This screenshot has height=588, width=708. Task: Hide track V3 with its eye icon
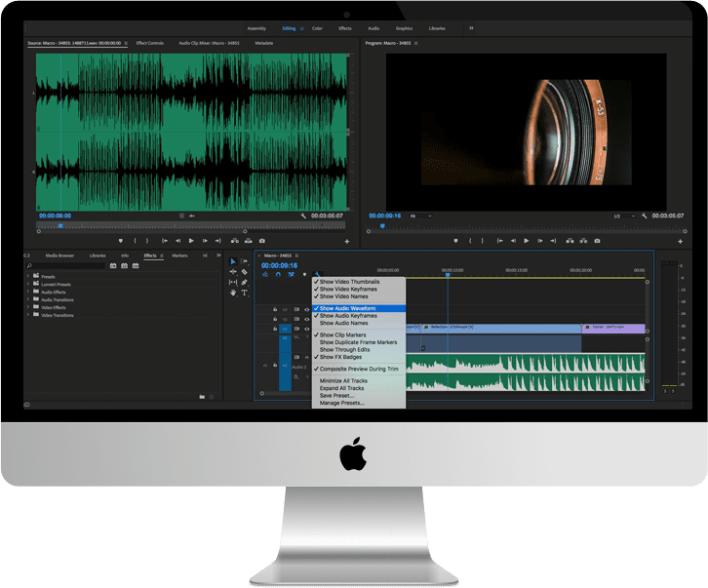tap(306, 310)
